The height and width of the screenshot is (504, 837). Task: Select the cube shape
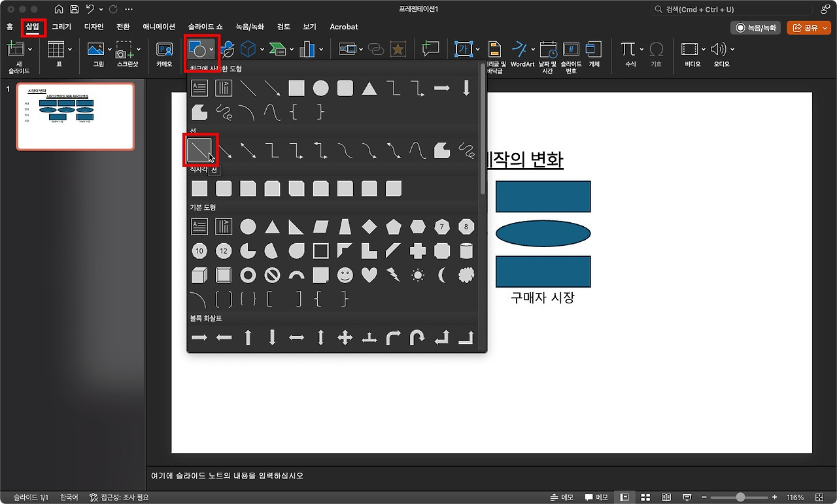tap(199, 275)
